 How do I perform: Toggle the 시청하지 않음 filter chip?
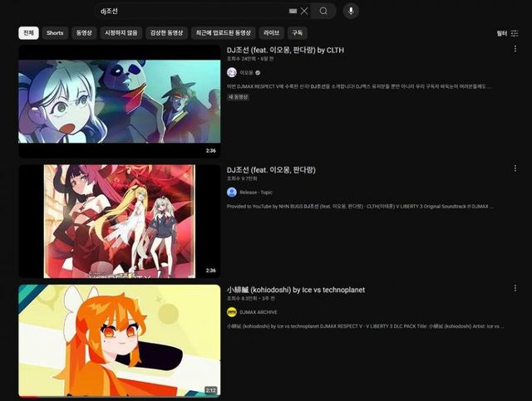click(x=121, y=33)
